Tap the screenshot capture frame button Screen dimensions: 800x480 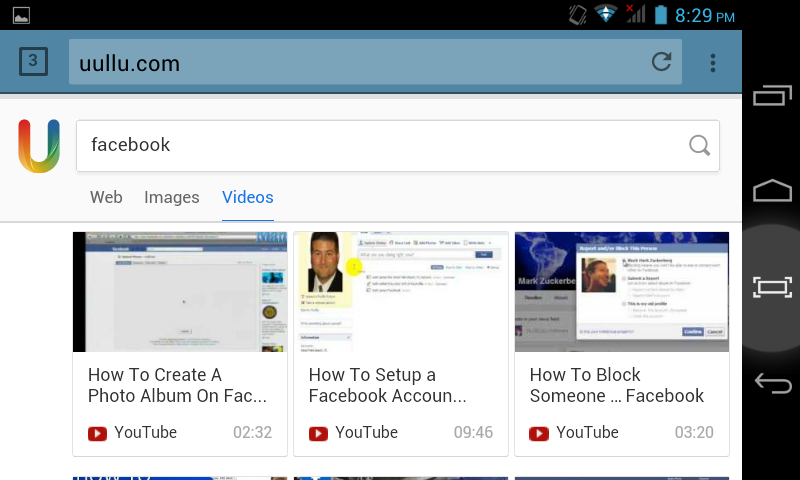772,288
